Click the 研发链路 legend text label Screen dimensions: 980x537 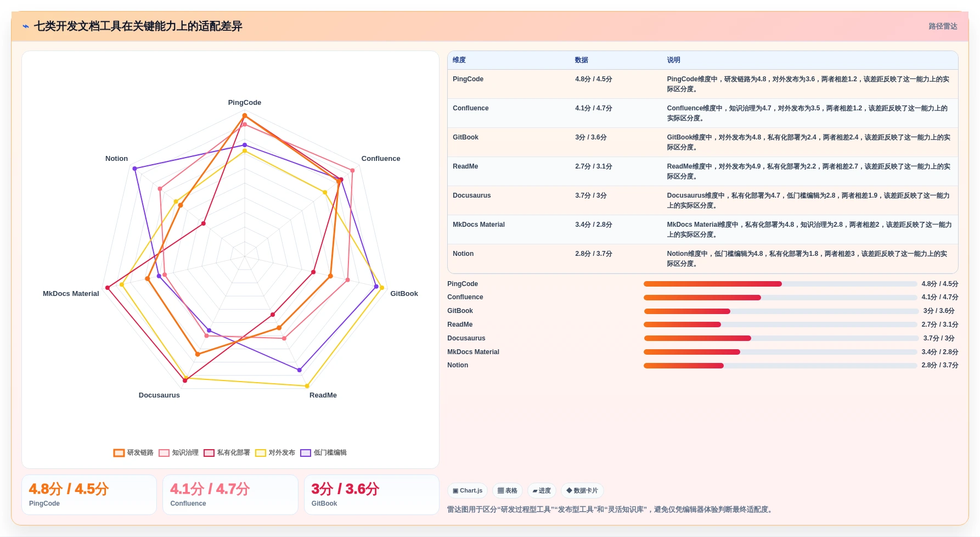tap(140, 453)
